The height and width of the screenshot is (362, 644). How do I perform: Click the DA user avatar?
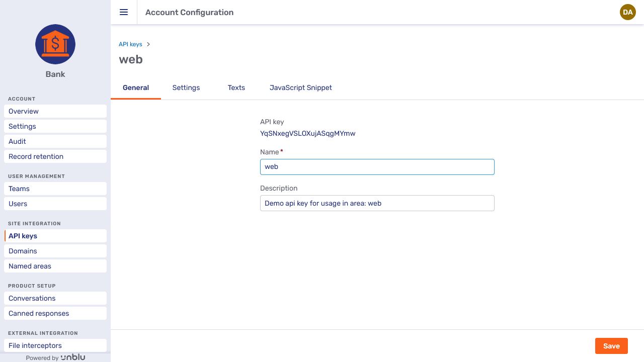[x=627, y=12]
